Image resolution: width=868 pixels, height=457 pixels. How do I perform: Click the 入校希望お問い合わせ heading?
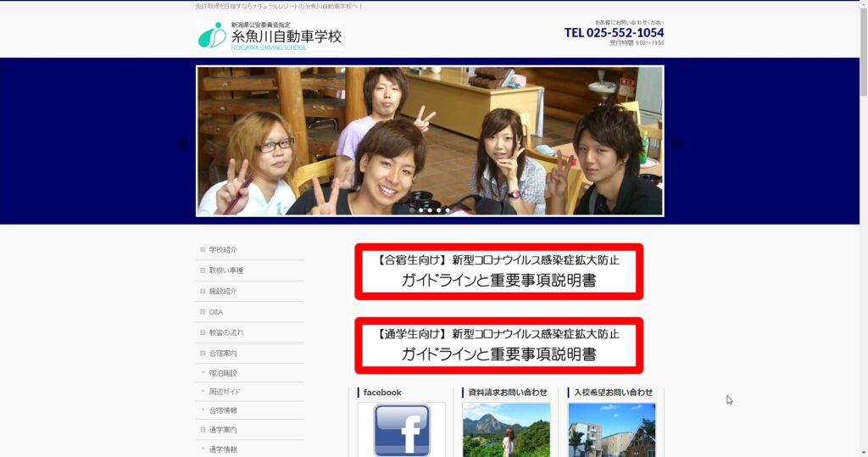point(614,393)
